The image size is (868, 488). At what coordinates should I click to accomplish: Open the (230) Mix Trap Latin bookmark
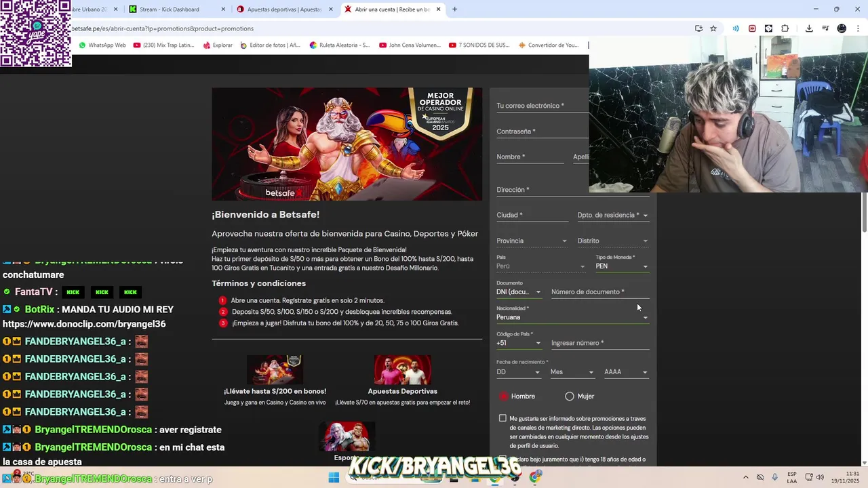[x=163, y=45]
